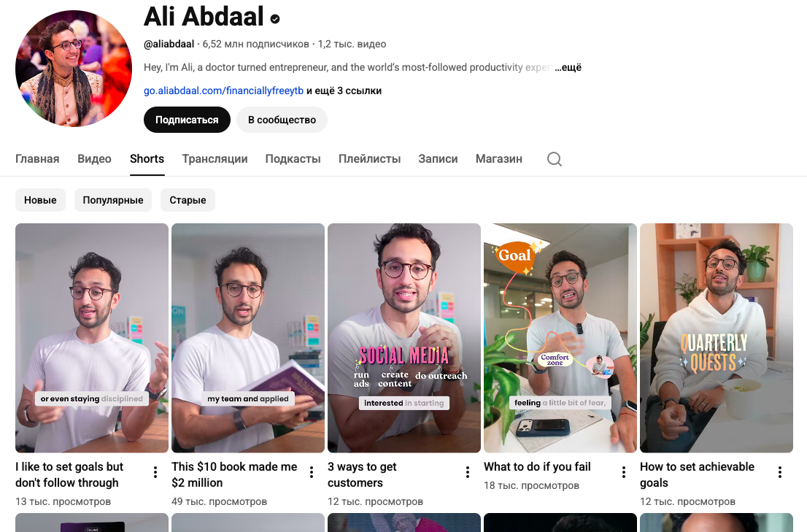Click the 'Подписаться' subscribe button
Screen dimensions: 807x532
coord(187,120)
